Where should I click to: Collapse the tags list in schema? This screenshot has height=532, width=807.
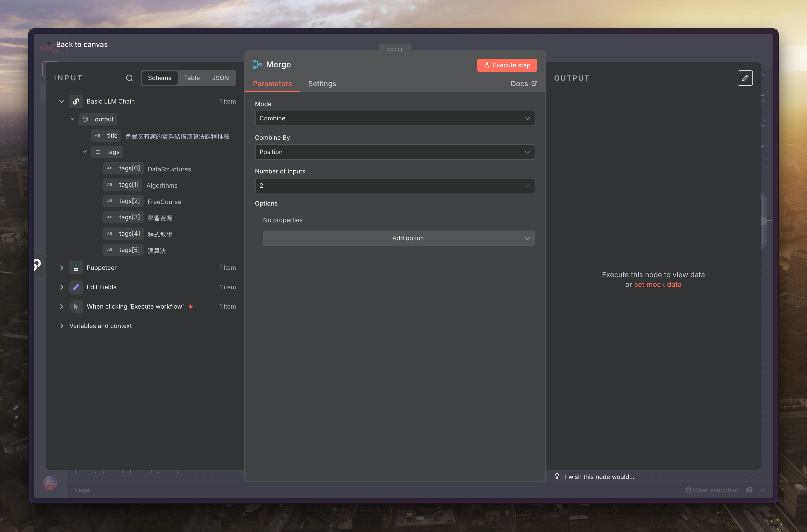click(x=85, y=152)
